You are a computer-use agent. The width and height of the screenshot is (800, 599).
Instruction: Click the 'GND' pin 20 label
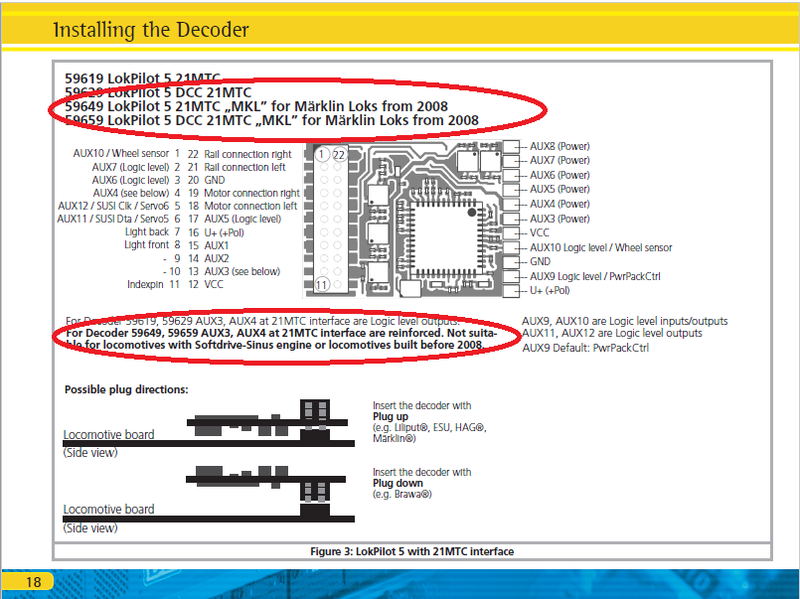click(214, 180)
